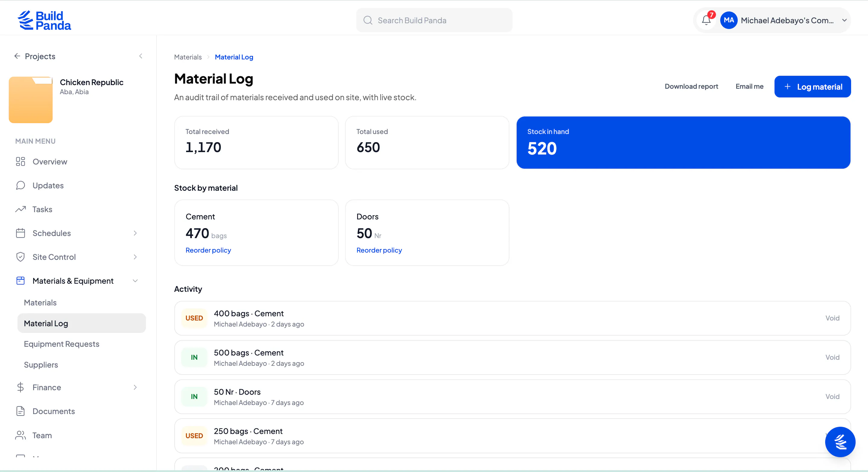Image resolution: width=868 pixels, height=472 pixels.
Task: Expand the Site Control submenu
Action: [135, 257]
